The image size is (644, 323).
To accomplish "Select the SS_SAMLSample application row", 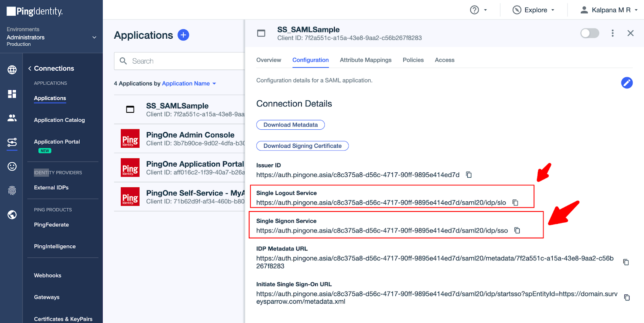I will 180,110.
